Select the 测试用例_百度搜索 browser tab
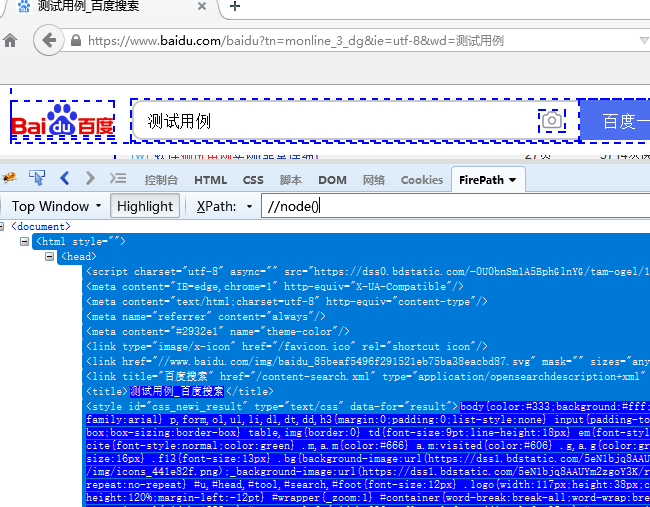 [112, 7]
